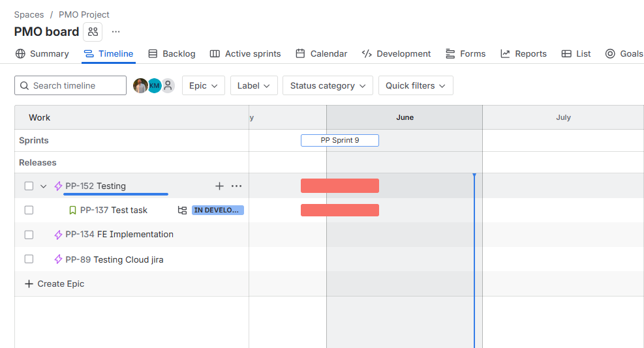
Task: Open the Label filter dropdown
Action: tap(254, 85)
